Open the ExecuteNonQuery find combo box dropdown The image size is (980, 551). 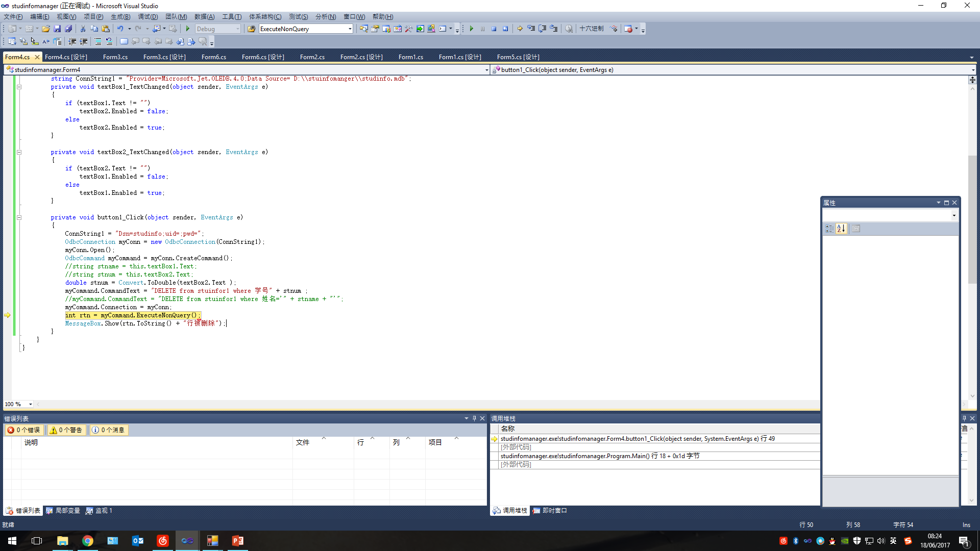click(350, 29)
